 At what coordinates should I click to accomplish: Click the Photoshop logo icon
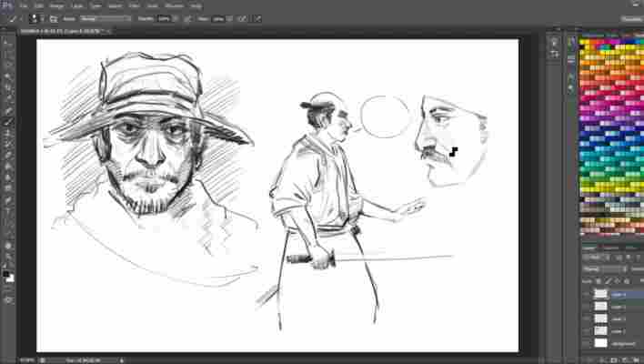pyautogui.click(x=7, y=5)
